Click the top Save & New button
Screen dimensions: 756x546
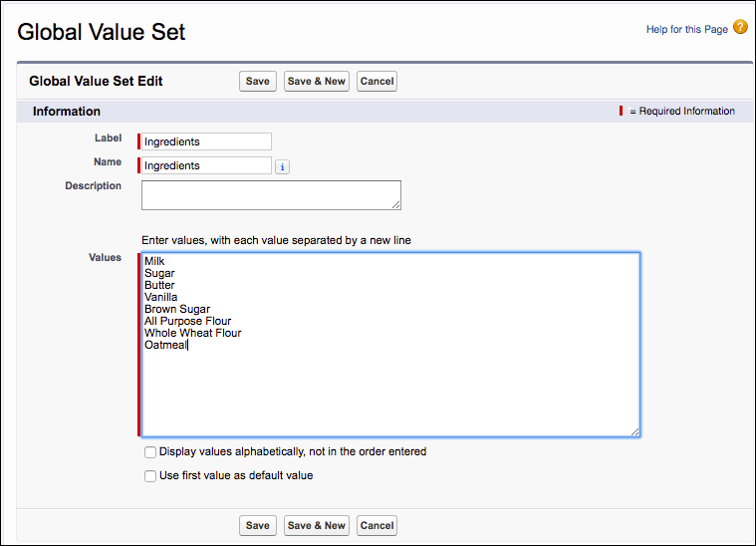(316, 82)
